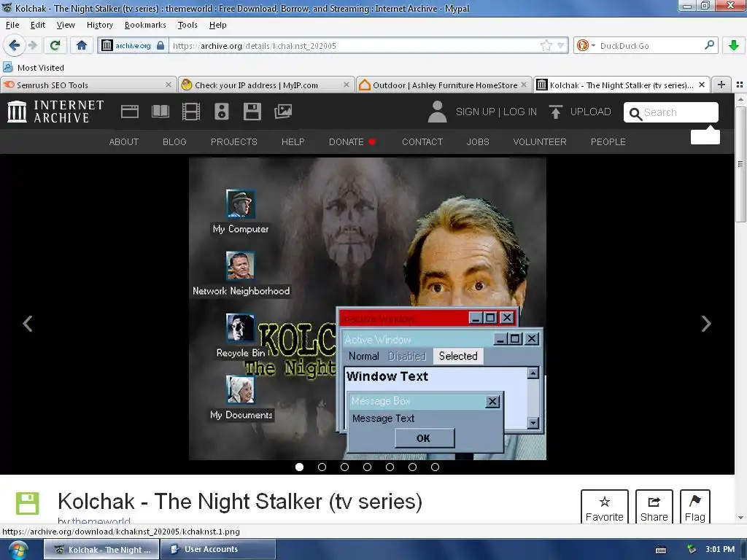747x560 pixels.
Task: Click the UPLOAD link
Action: [x=590, y=112]
